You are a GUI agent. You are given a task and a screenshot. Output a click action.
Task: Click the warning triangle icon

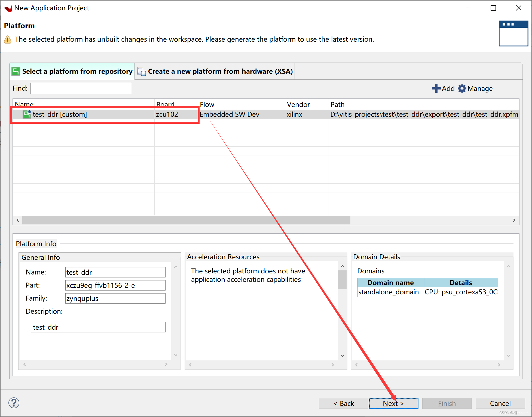pos(8,40)
